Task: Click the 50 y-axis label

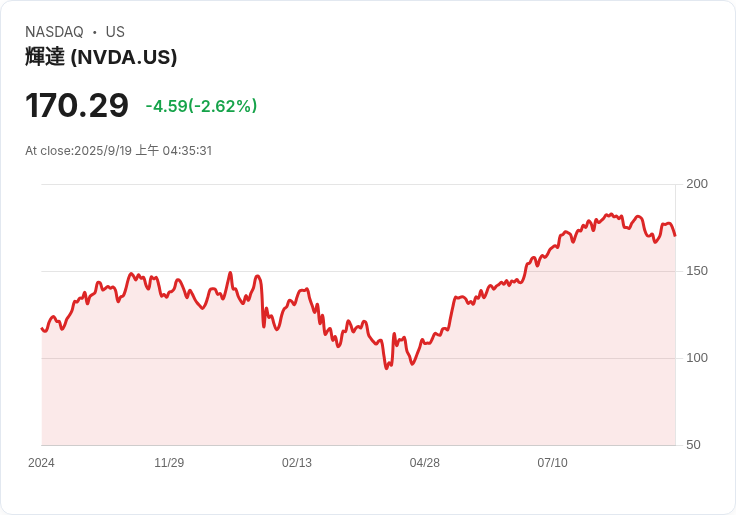Action: (693, 445)
